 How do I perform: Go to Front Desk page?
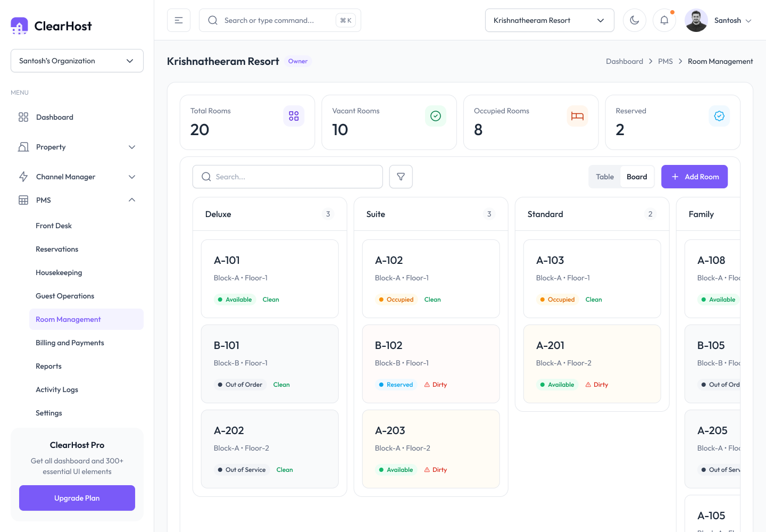pyautogui.click(x=54, y=226)
